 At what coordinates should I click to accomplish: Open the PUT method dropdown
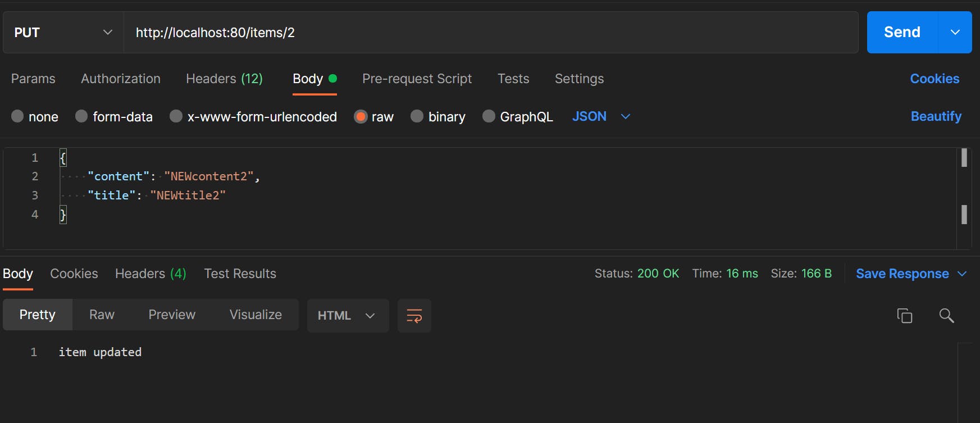point(63,33)
